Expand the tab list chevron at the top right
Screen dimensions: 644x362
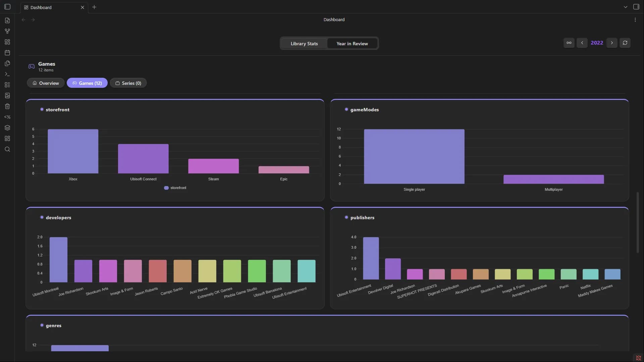pos(626,7)
